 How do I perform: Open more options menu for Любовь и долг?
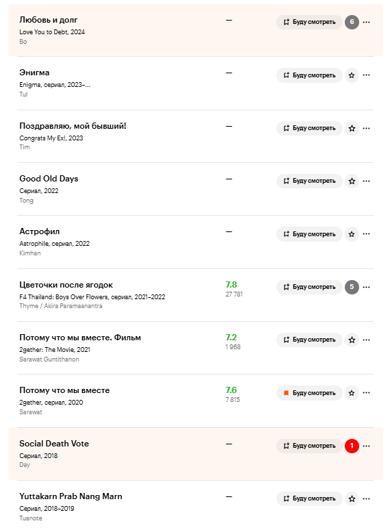[366, 22]
